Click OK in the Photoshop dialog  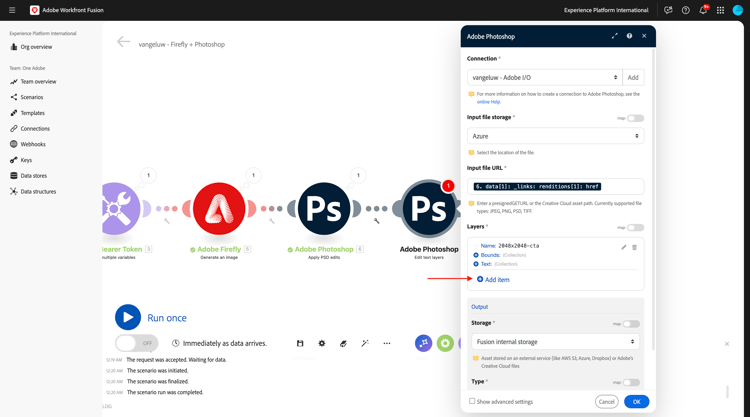tap(636, 402)
